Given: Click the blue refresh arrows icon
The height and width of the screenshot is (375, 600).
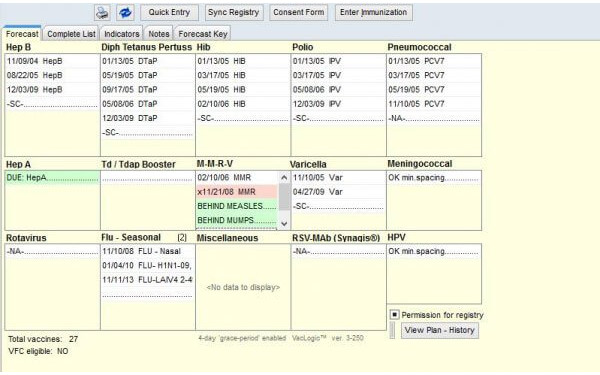Looking at the screenshot, I should click(x=125, y=13).
